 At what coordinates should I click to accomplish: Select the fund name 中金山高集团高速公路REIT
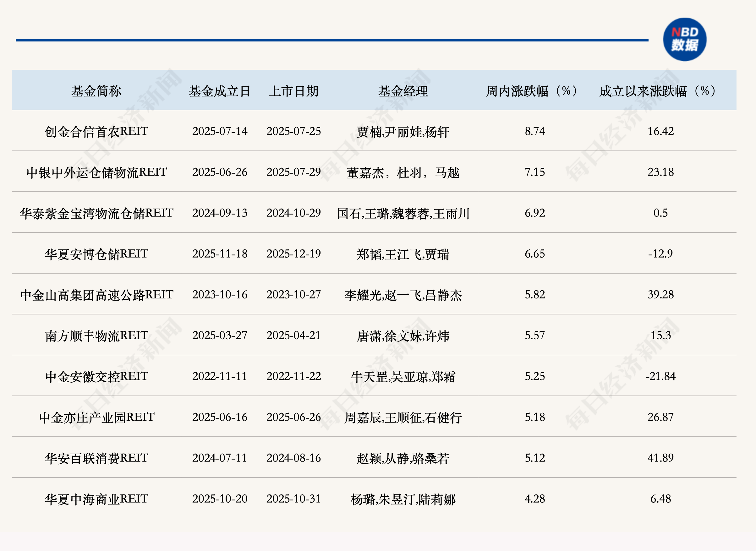coord(97,295)
